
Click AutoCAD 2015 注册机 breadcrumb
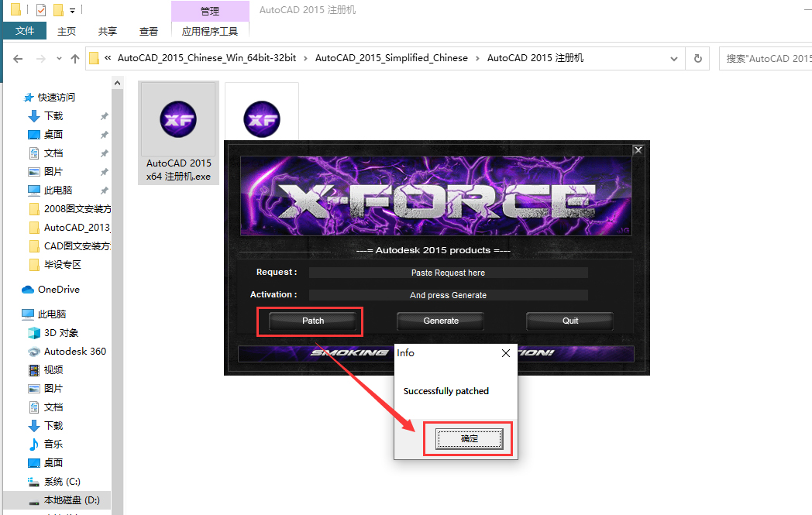pos(535,58)
